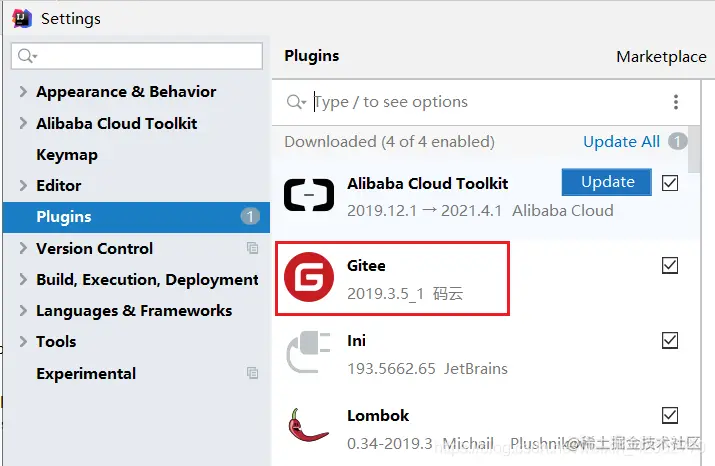Screen dimensions: 715x466
Task: Expand the Languages & Frameworks node
Action: click(23, 311)
